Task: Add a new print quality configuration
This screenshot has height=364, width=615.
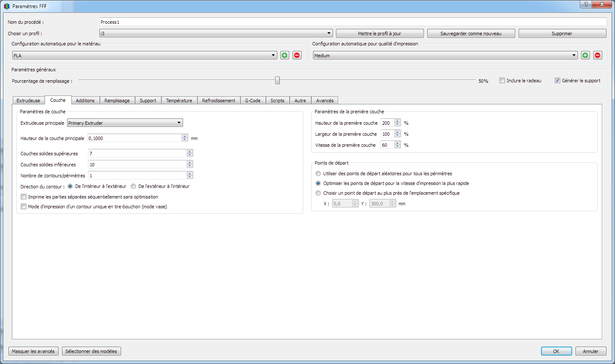Action: (x=585, y=55)
